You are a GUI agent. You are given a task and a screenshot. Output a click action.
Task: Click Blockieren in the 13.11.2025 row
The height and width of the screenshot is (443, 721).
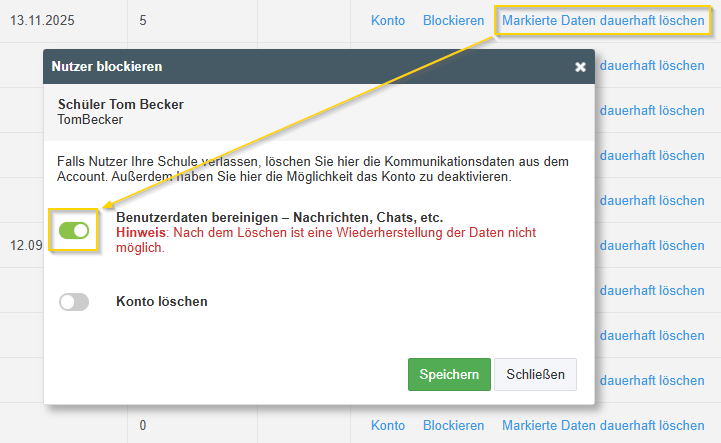click(x=453, y=20)
